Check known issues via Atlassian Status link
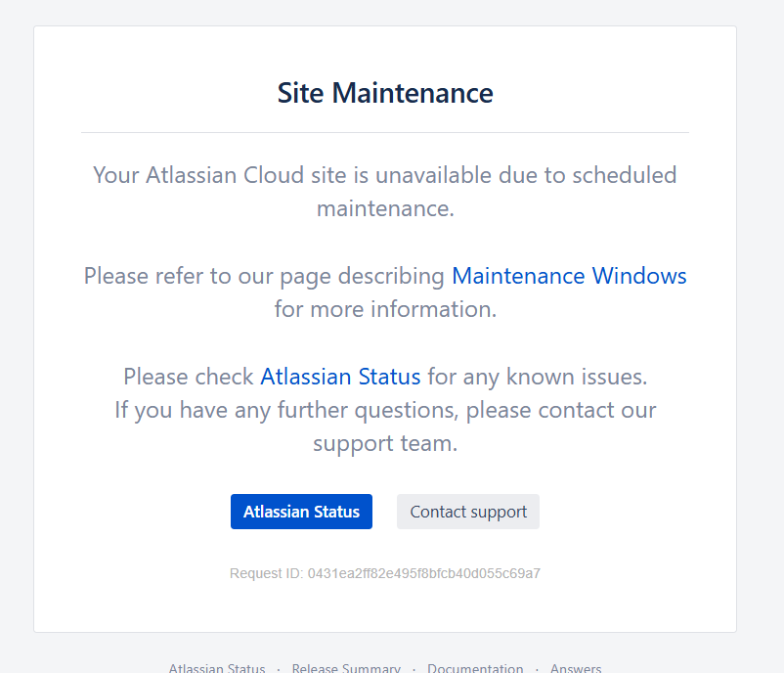Screen dimensions: 784x673 pyautogui.click(x=340, y=377)
